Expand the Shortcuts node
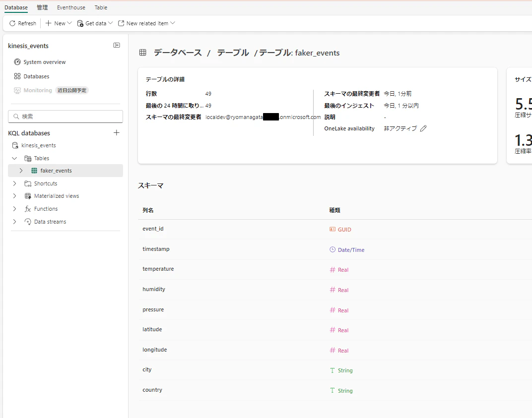 click(x=14, y=183)
